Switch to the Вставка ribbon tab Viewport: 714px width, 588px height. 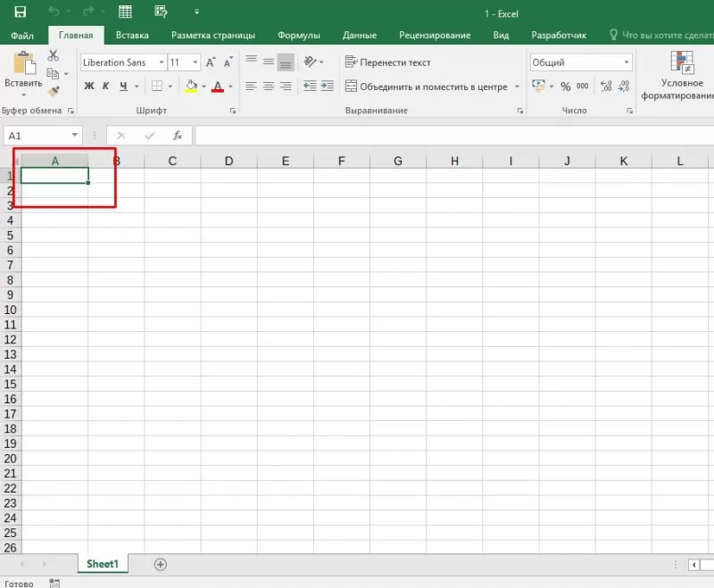[x=132, y=35]
